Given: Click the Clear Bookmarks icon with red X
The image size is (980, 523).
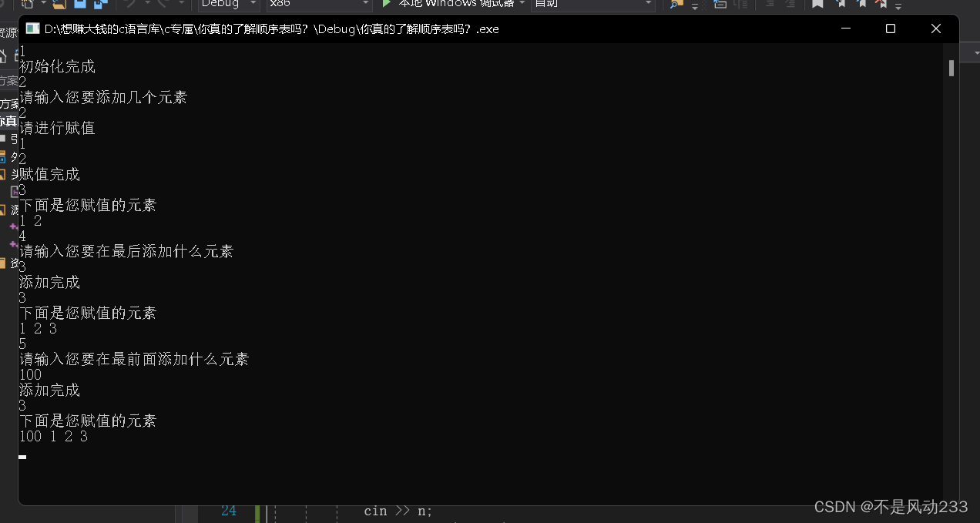Looking at the screenshot, I should tap(880, 4).
